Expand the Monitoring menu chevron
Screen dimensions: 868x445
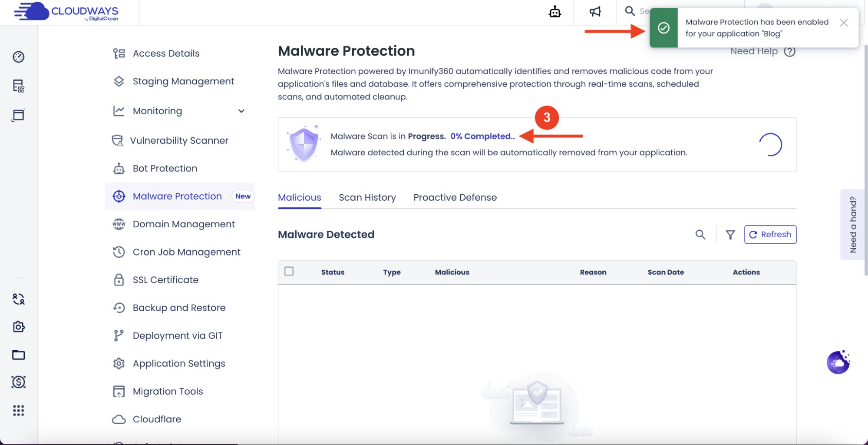pos(241,111)
